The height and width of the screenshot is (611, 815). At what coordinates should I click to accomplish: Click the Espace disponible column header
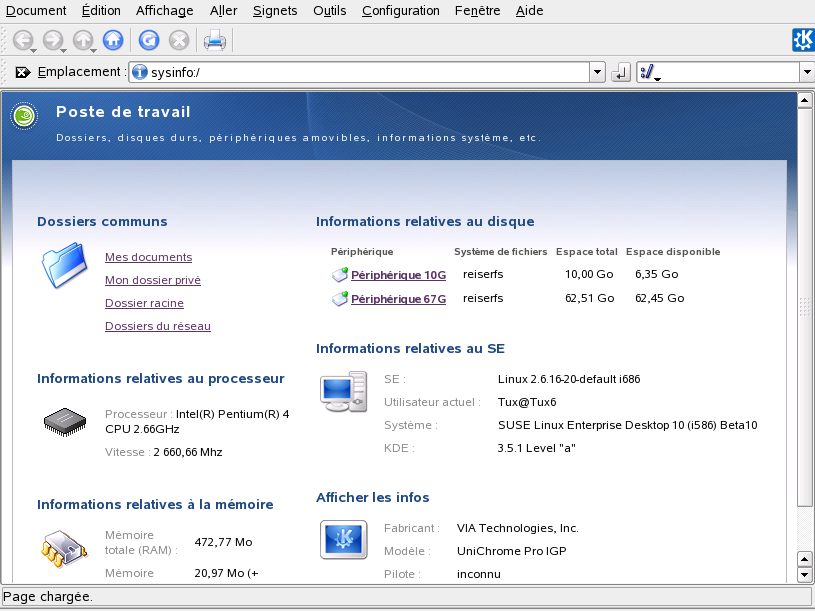tap(673, 251)
